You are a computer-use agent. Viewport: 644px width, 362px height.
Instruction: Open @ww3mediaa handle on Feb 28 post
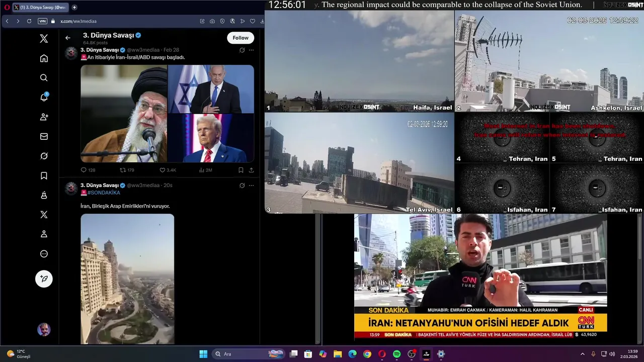coord(143,50)
